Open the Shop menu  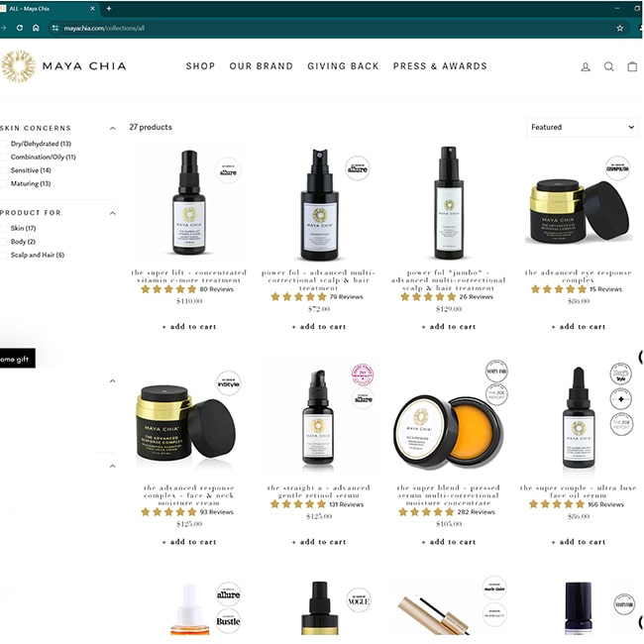pyautogui.click(x=200, y=66)
